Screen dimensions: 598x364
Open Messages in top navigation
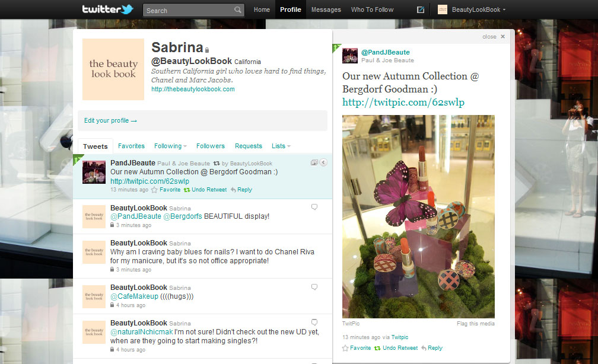point(326,9)
